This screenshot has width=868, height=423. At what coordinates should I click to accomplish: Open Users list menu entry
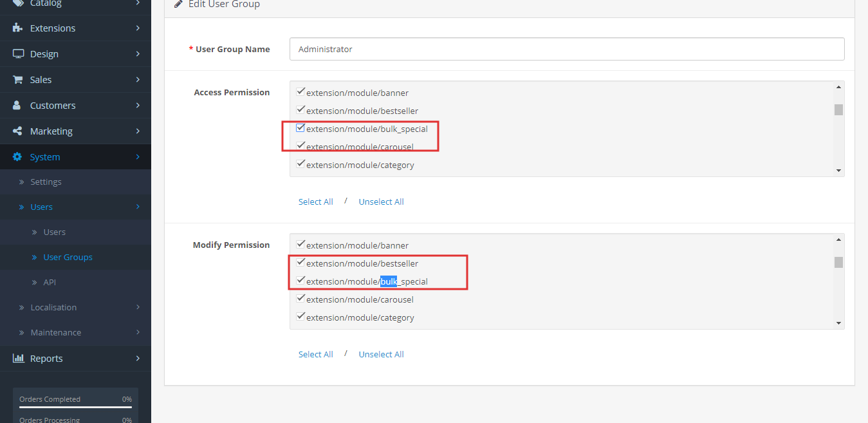click(x=54, y=232)
